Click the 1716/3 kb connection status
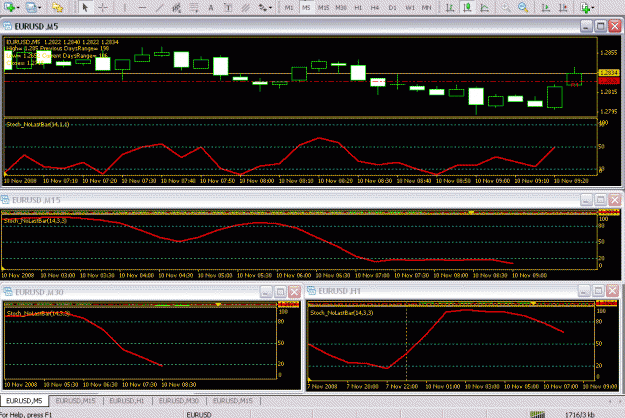The height and width of the screenshot is (418, 625). tap(580, 414)
